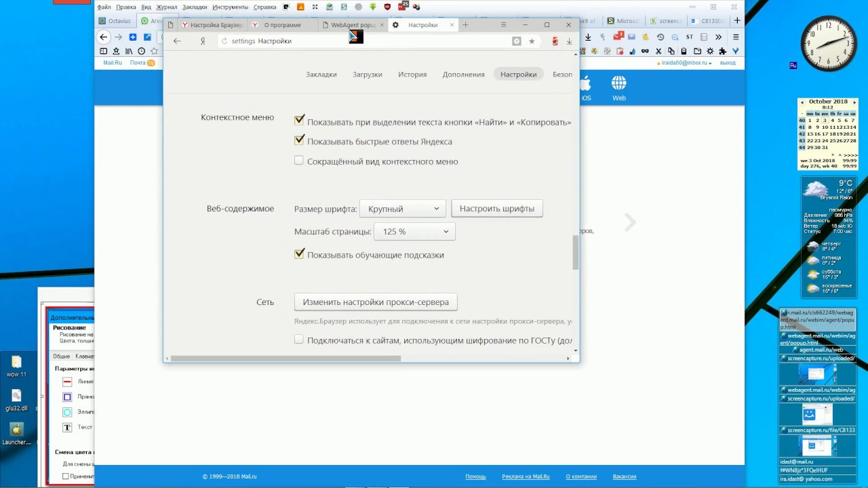Image resolution: width=868 pixels, height=488 pixels.
Task: Select the Текст (T) drawing tool icon
Action: click(x=67, y=427)
